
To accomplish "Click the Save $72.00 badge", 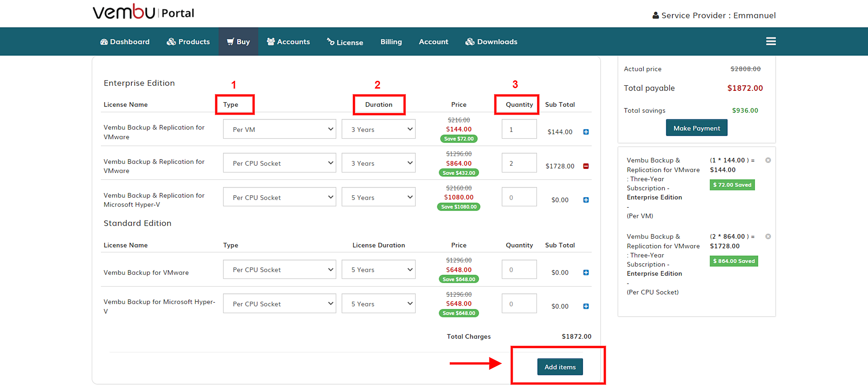I will [459, 139].
